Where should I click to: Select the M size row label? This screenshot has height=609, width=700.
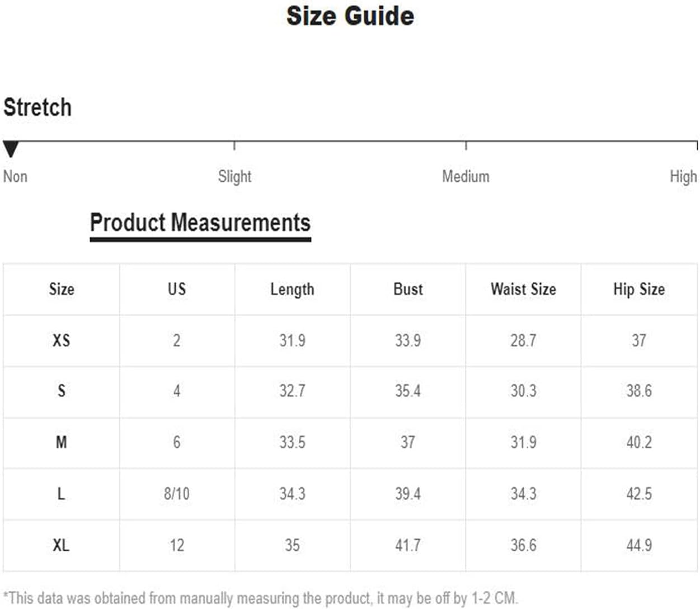(x=62, y=442)
